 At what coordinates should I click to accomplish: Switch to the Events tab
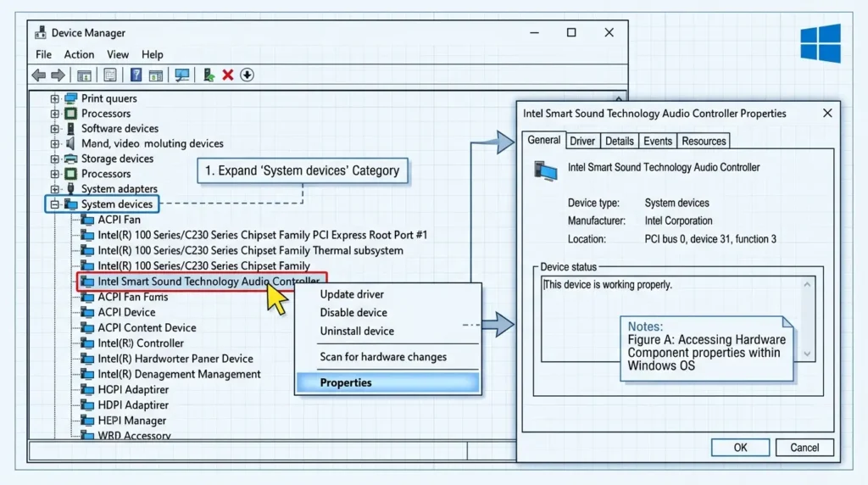click(x=658, y=142)
